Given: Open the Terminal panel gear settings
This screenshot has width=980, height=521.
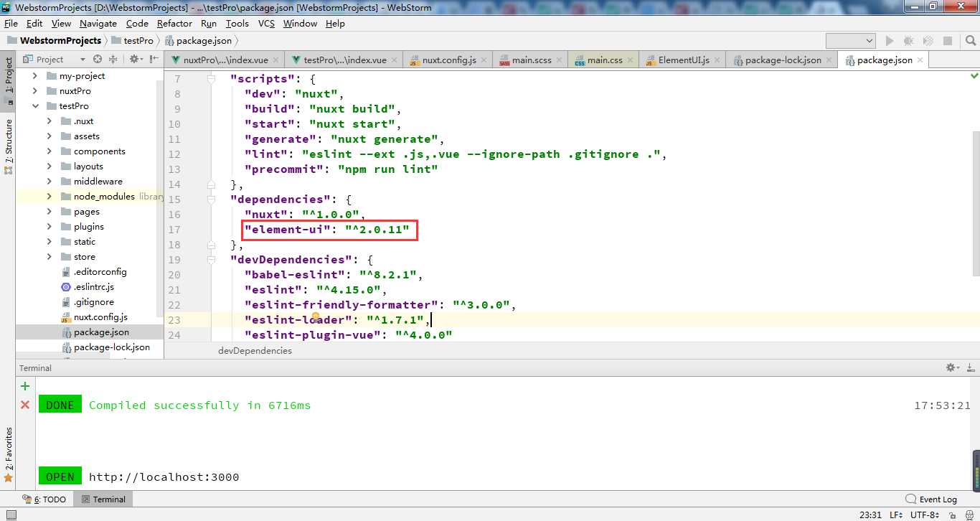Looking at the screenshot, I should click(953, 367).
